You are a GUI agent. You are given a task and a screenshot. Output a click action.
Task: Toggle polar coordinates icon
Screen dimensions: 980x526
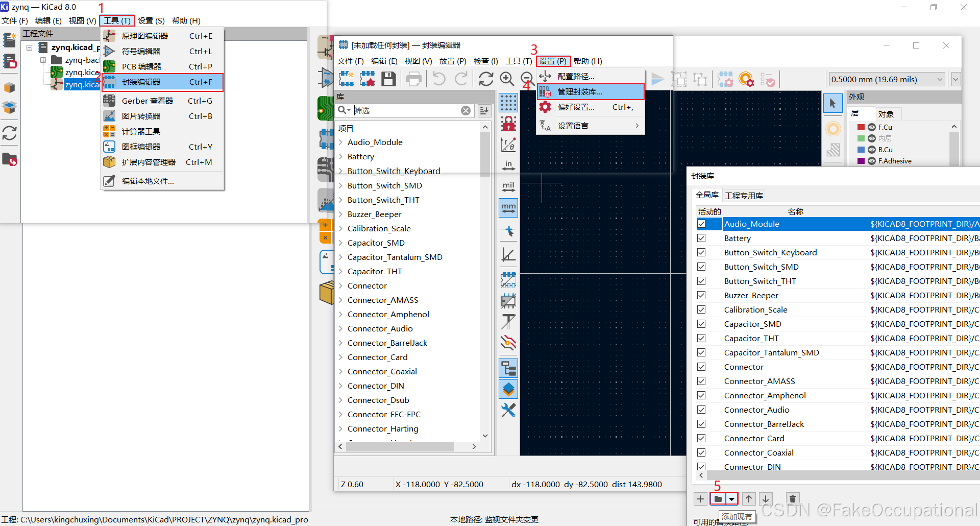tap(508, 145)
